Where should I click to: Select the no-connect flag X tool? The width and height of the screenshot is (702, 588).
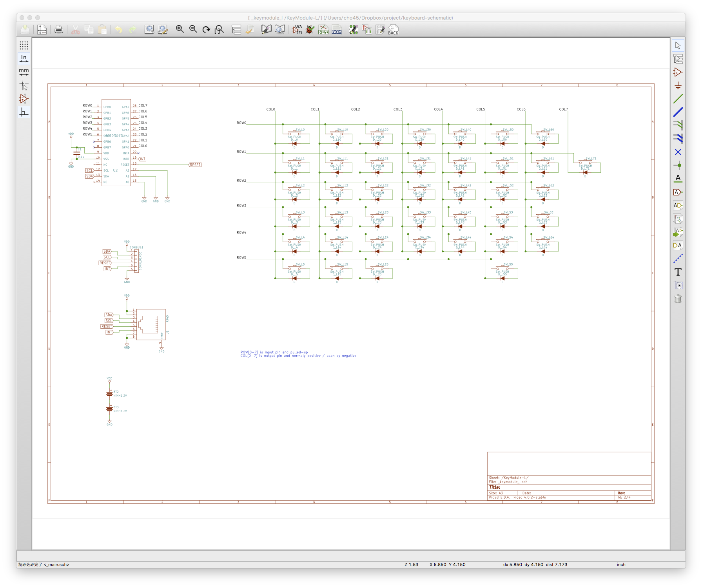(x=678, y=152)
